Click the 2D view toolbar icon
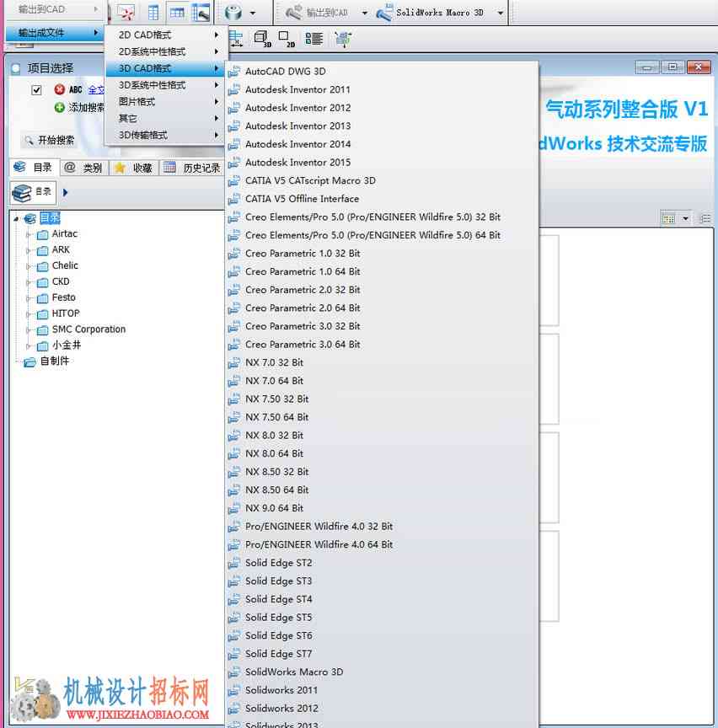 point(287,39)
